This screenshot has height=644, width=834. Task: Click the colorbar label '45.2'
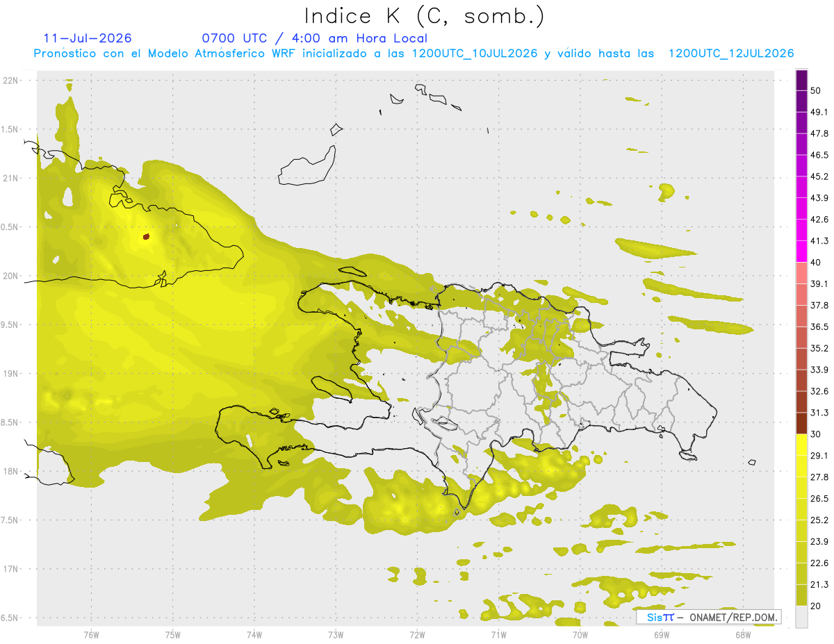(x=819, y=176)
